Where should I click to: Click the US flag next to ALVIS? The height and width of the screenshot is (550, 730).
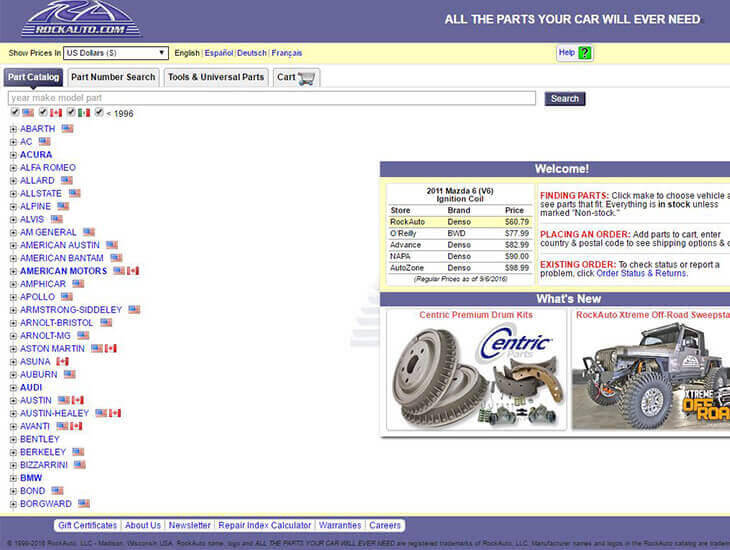57,219
